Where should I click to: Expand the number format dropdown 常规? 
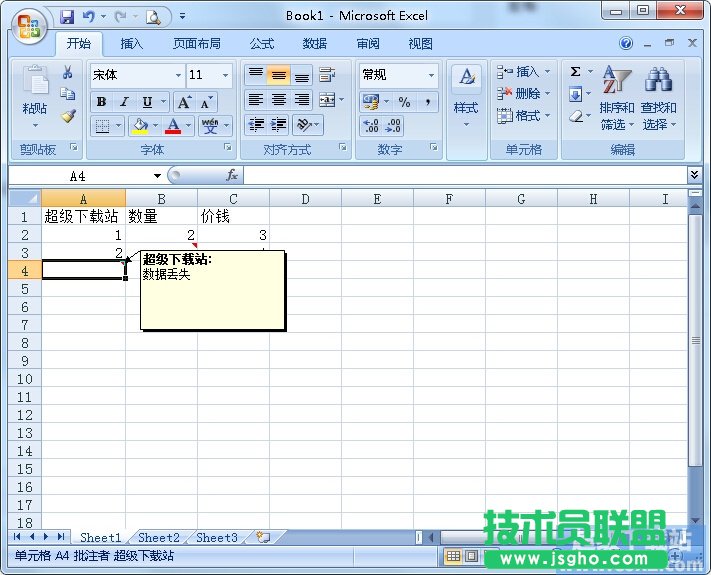tap(432, 75)
